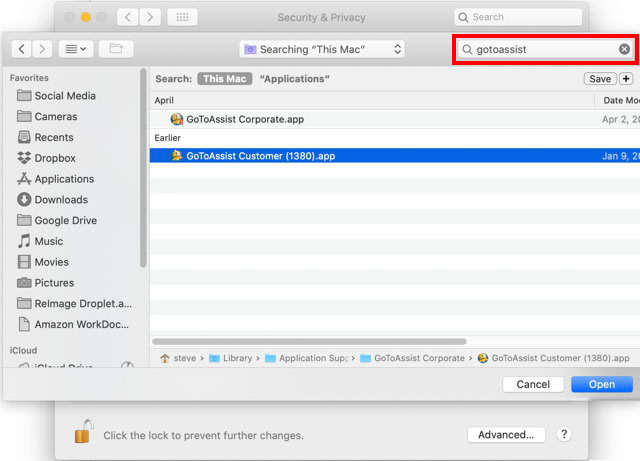Create a new folder via toolbar icon

116,49
